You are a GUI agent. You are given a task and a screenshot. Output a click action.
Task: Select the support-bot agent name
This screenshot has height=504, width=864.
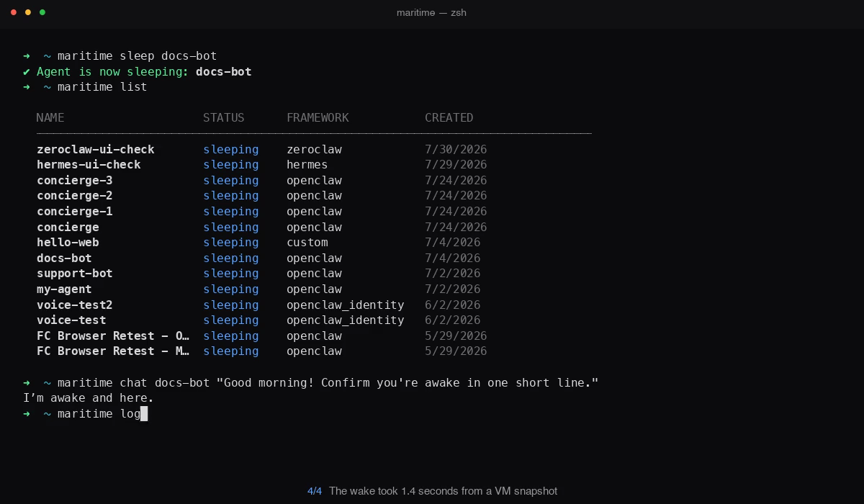click(x=75, y=273)
